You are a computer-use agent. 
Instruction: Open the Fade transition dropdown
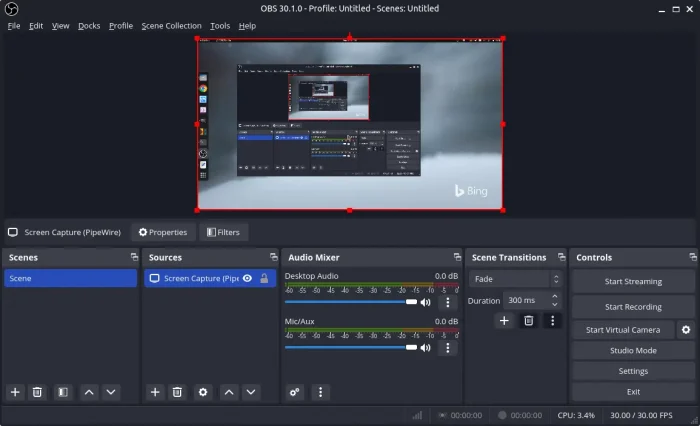(516, 279)
